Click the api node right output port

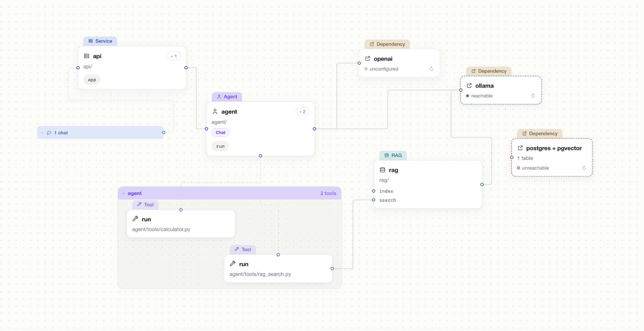186,68
